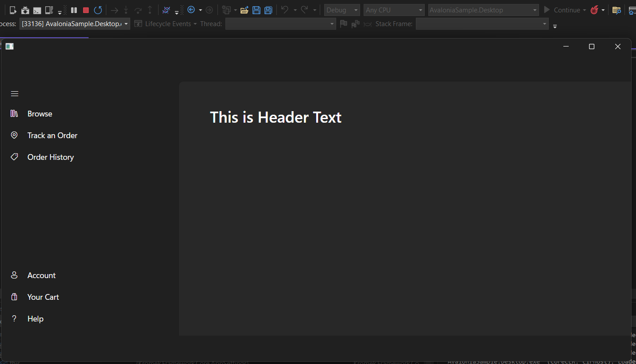Open the Hot Reload options menu
Image resolution: width=636 pixels, height=364 pixels.
click(604, 10)
